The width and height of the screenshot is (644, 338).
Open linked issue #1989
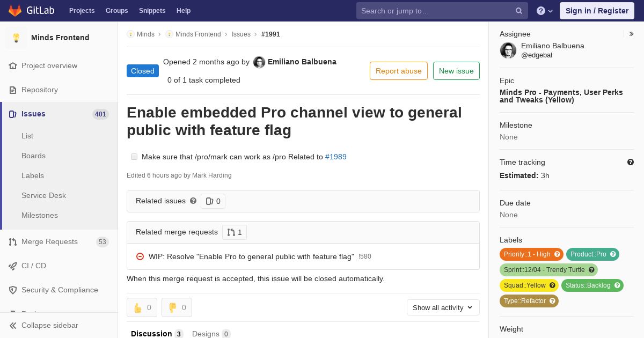click(336, 157)
